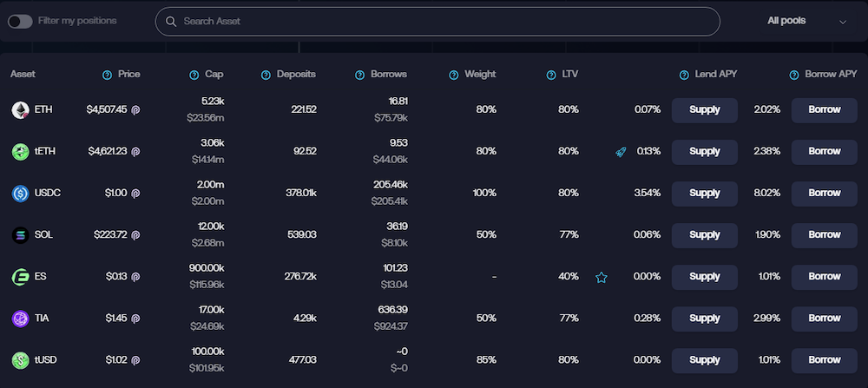Click the SOL price $223.72
The image size is (868, 388).
tap(110, 235)
